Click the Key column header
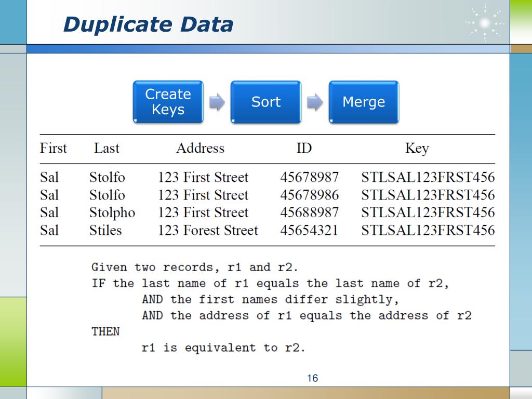The height and width of the screenshot is (399, 532). click(x=417, y=149)
